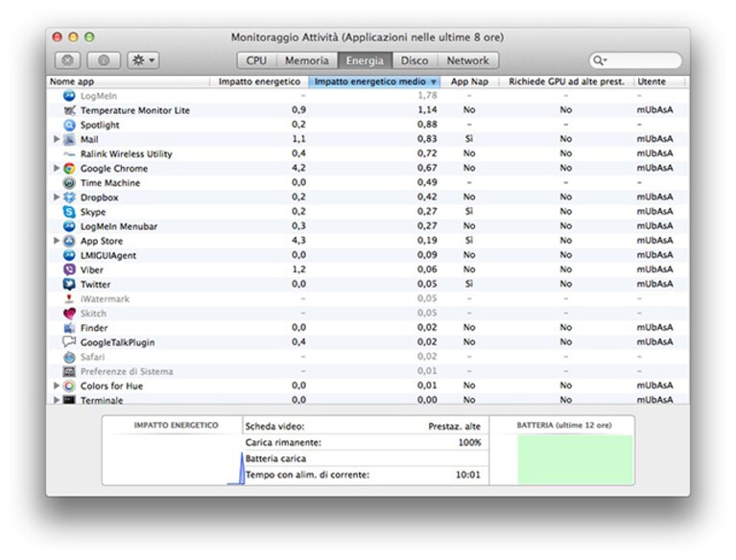Click the 10:01 power time value
This screenshot has width=736, height=560.
click(x=468, y=475)
